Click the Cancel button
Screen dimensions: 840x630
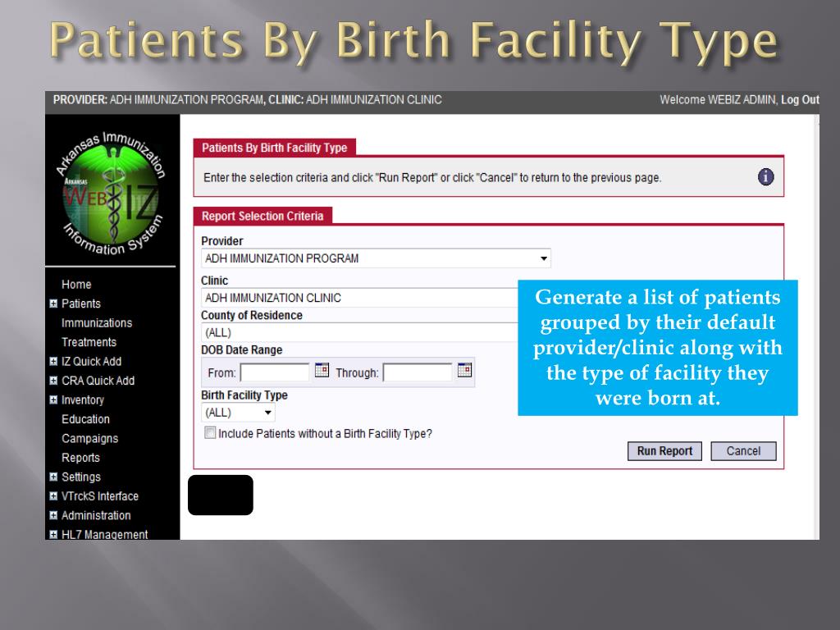[x=743, y=451]
